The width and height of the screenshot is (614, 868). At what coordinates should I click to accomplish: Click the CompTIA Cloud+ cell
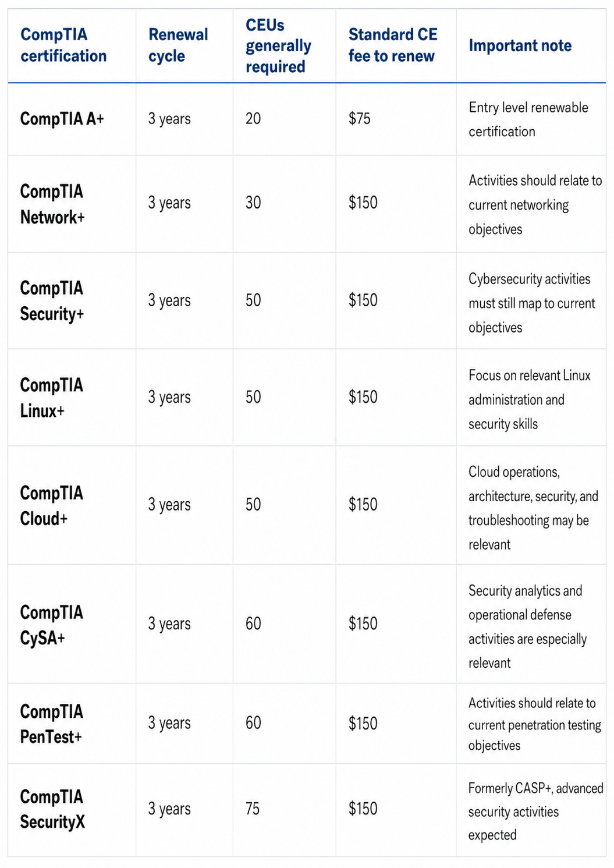[51, 505]
